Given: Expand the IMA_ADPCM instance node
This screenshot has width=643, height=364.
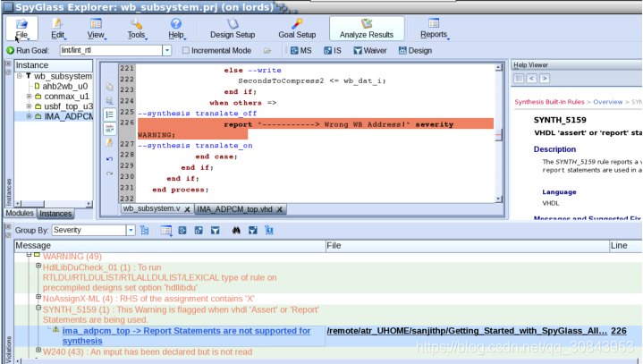Looking at the screenshot, I should click(x=29, y=116).
